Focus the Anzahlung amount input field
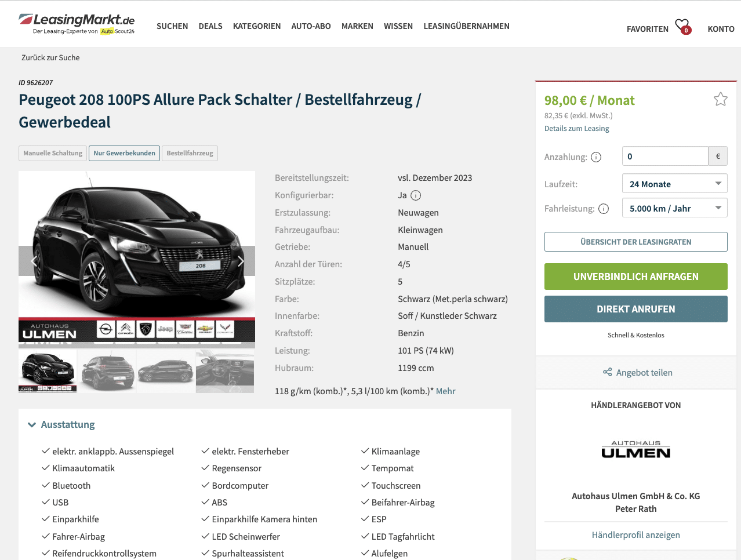The image size is (741, 560). pyautogui.click(x=665, y=156)
